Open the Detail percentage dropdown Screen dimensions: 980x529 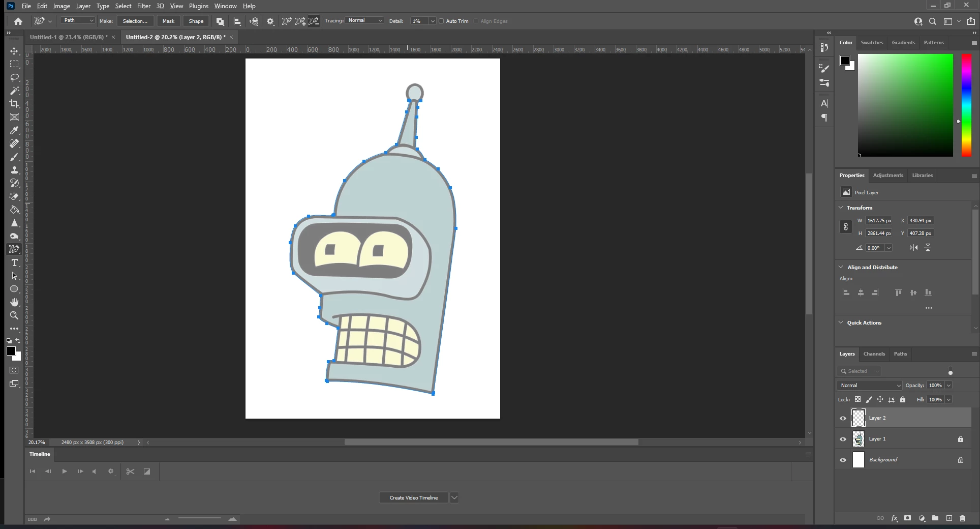pos(433,21)
